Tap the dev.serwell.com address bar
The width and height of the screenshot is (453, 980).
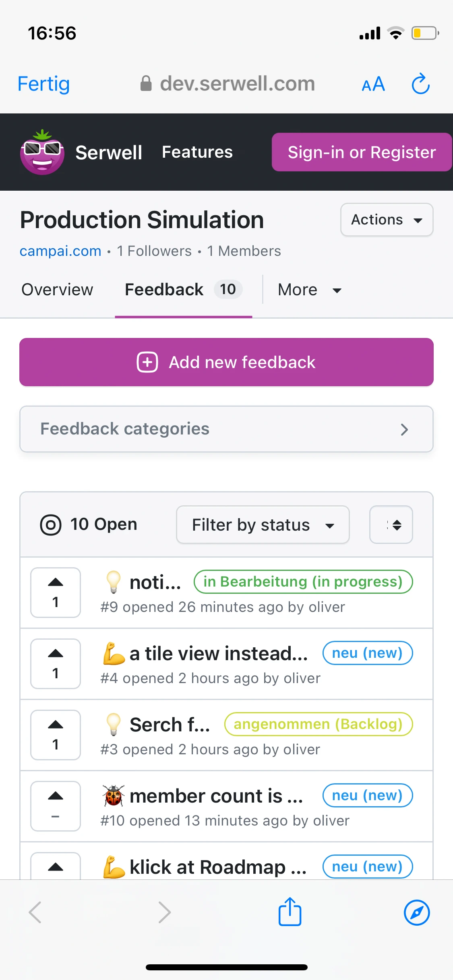[x=228, y=84]
